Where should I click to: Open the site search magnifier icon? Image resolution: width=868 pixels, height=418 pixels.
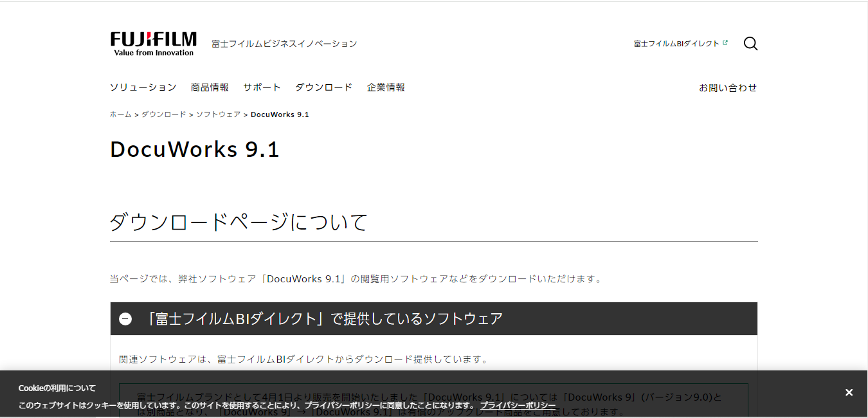(x=750, y=44)
